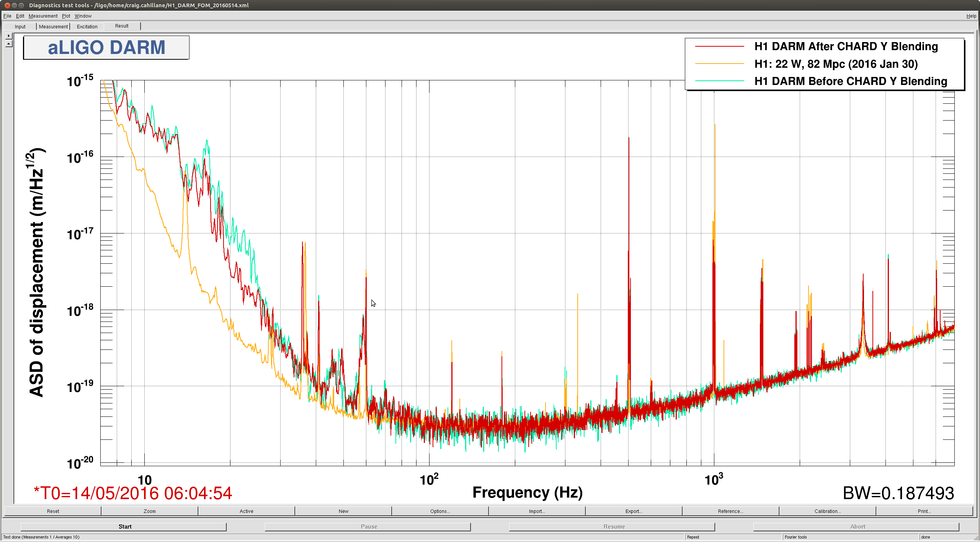The height and width of the screenshot is (542, 980).
Task: Click the Zoom button
Action: 150,511
